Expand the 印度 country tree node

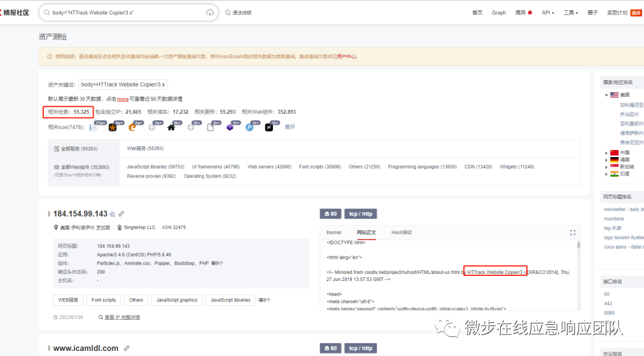click(x=606, y=174)
